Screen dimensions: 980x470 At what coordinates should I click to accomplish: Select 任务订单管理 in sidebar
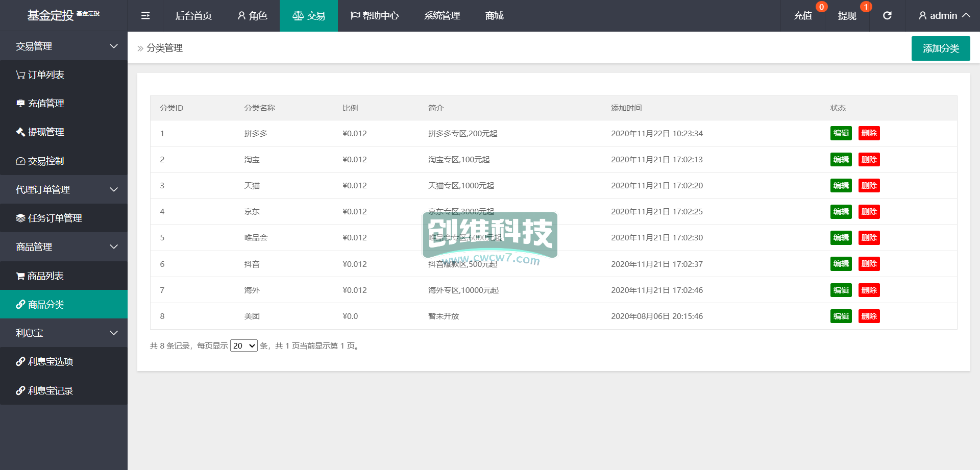[55, 218]
